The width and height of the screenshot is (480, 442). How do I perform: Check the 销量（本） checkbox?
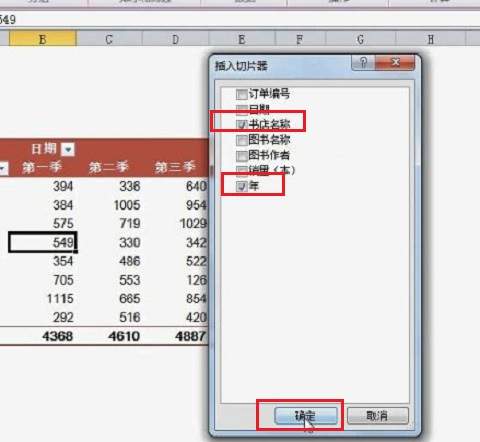(242, 170)
